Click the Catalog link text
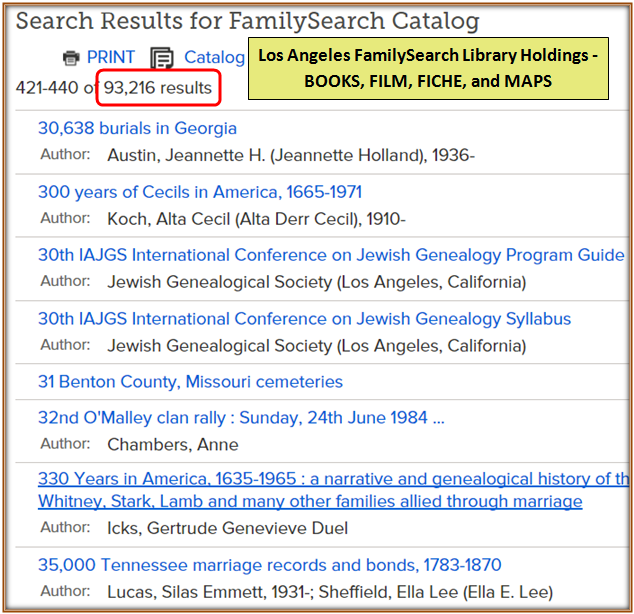 [213, 58]
